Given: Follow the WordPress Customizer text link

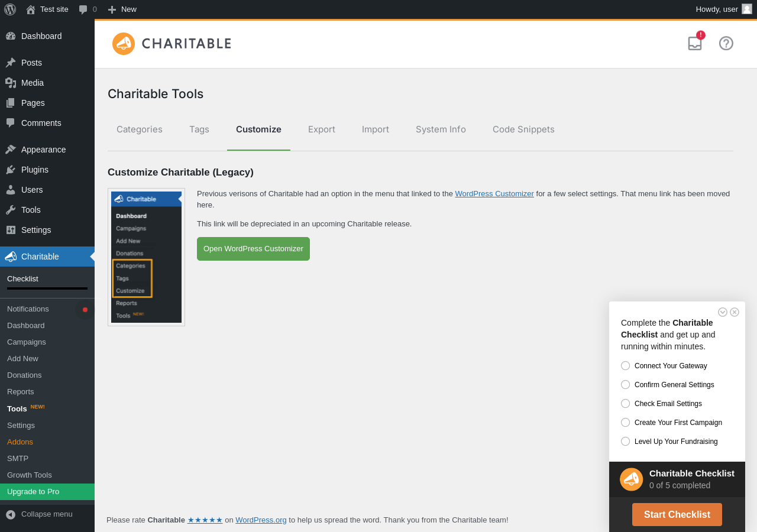Looking at the screenshot, I should [494, 194].
